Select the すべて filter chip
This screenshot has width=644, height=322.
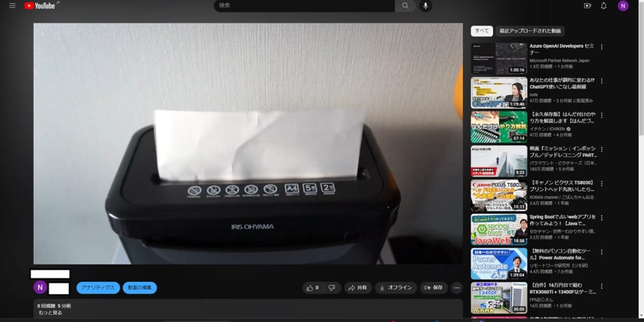(x=482, y=31)
